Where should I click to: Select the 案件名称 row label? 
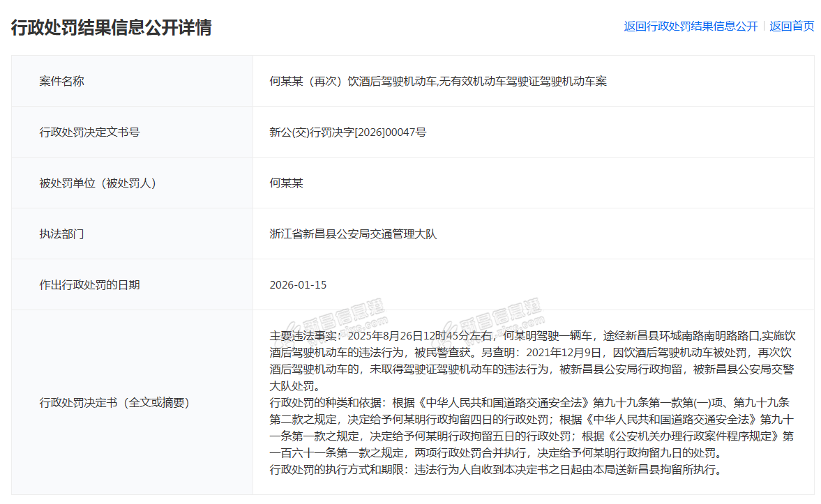(61, 81)
